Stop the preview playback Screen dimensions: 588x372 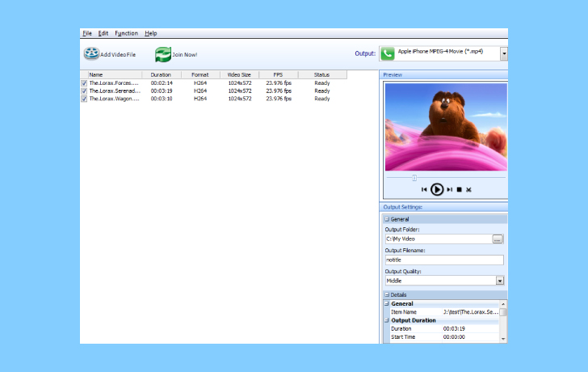coord(459,189)
